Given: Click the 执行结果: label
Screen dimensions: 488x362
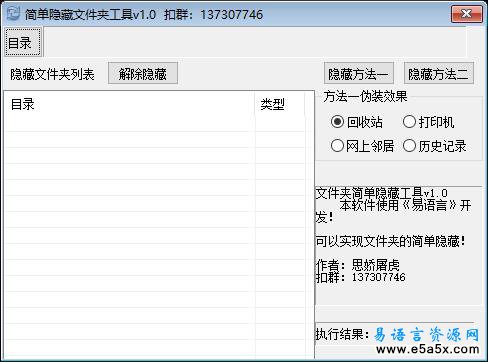Looking at the screenshot, I should point(343,334).
